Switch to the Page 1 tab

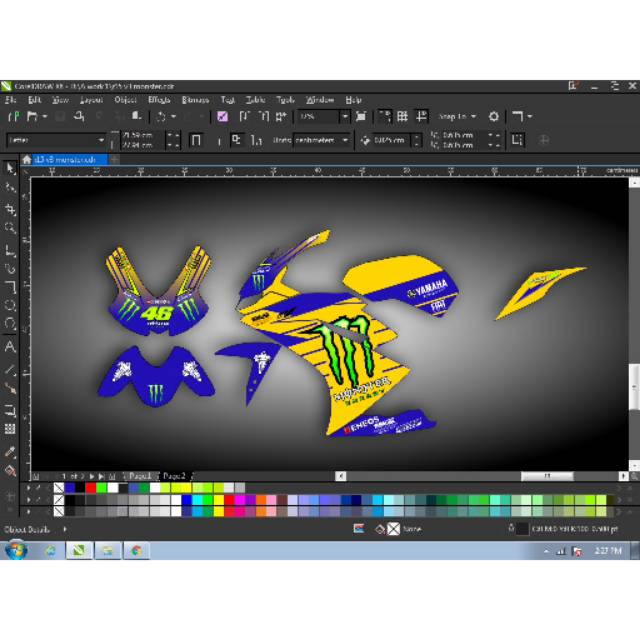click(140, 476)
